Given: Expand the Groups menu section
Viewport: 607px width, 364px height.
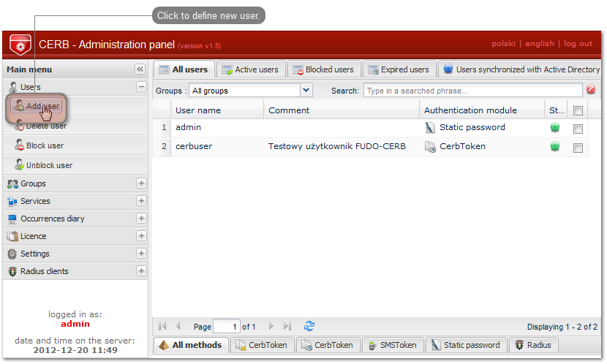Looking at the screenshot, I should tap(141, 183).
